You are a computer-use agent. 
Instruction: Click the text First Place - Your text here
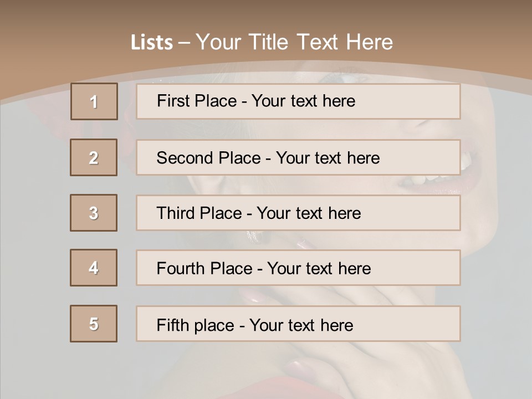point(256,101)
